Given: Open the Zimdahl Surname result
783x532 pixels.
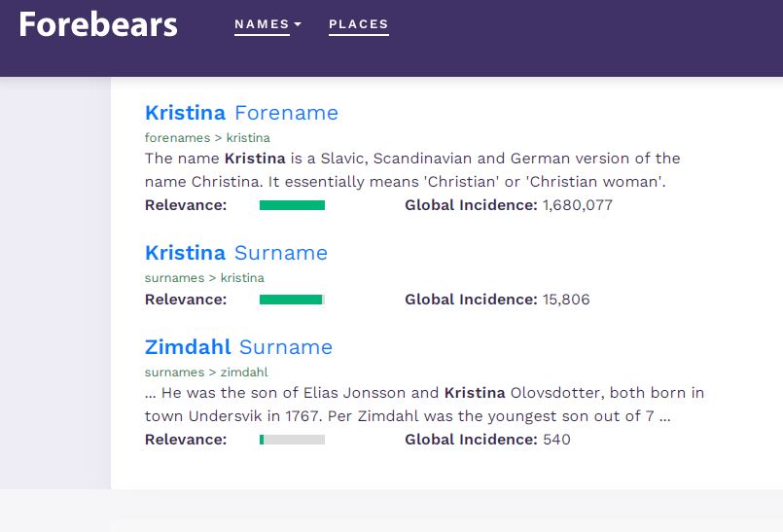Looking at the screenshot, I should (238, 347).
